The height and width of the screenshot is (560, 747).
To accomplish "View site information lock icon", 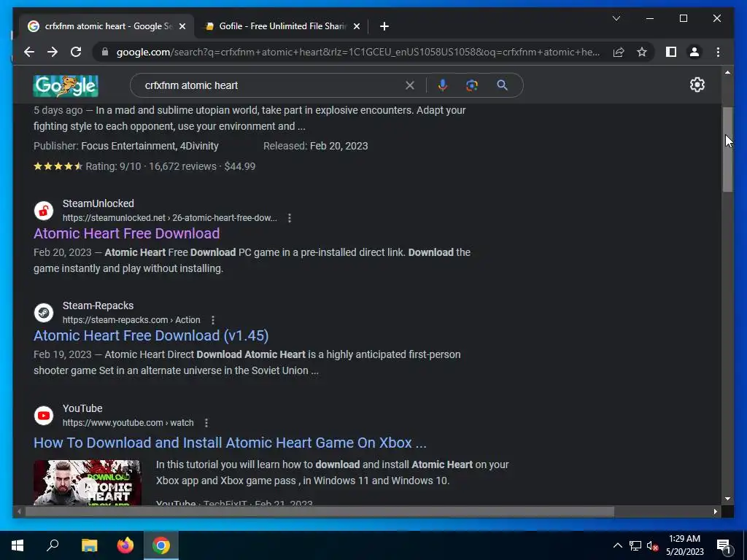I will [105, 52].
